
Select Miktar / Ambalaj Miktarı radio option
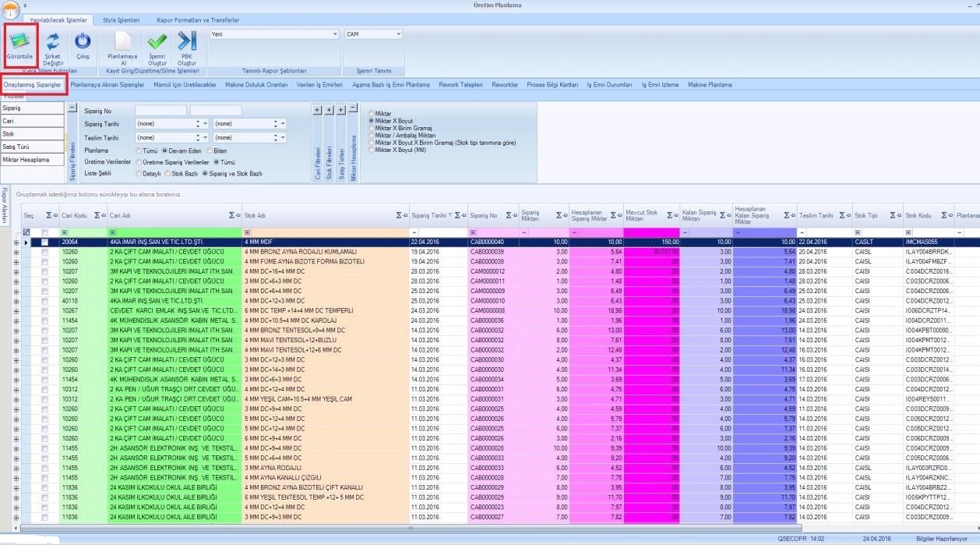(x=372, y=136)
